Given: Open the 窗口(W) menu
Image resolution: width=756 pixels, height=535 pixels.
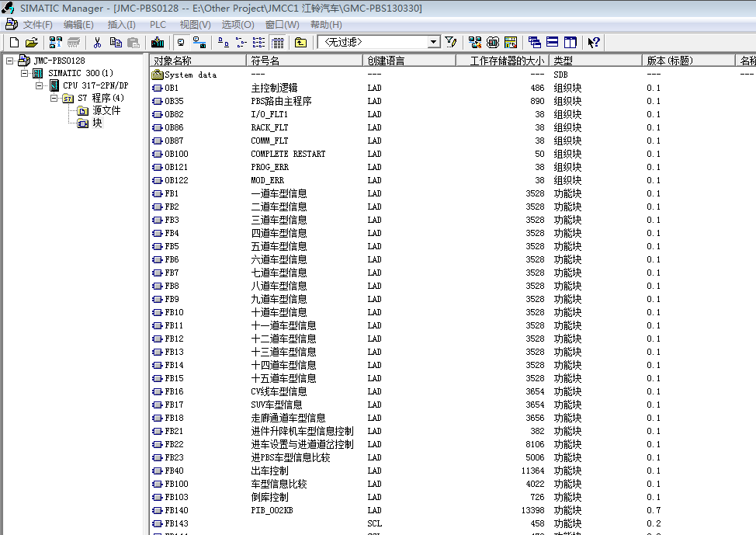Looking at the screenshot, I should (x=282, y=25).
